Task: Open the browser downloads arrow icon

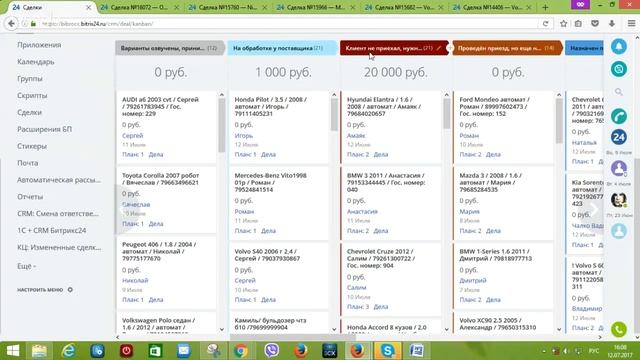Action: (x=612, y=24)
